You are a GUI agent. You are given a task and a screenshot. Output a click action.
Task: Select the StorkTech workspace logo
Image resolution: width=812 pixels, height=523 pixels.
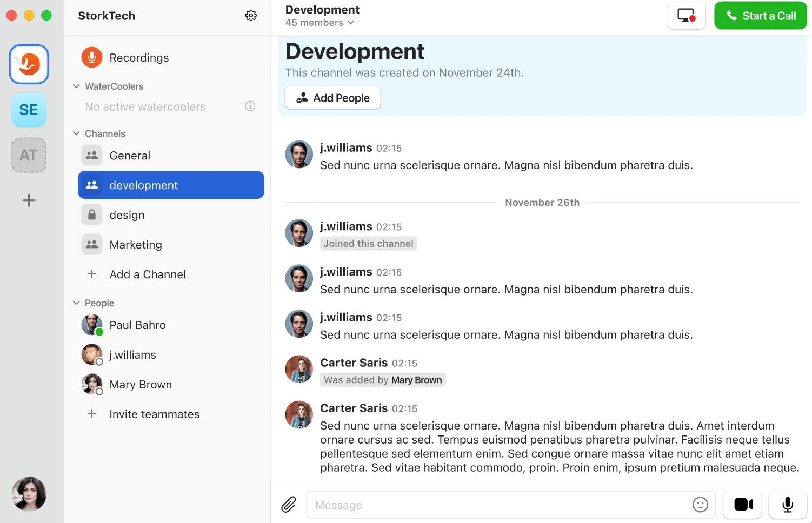tap(29, 64)
